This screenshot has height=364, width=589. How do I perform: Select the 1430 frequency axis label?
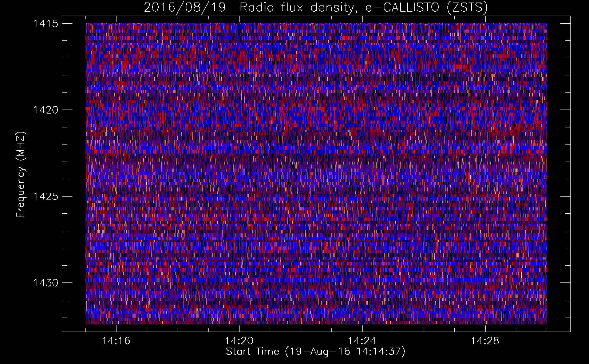[x=46, y=283]
